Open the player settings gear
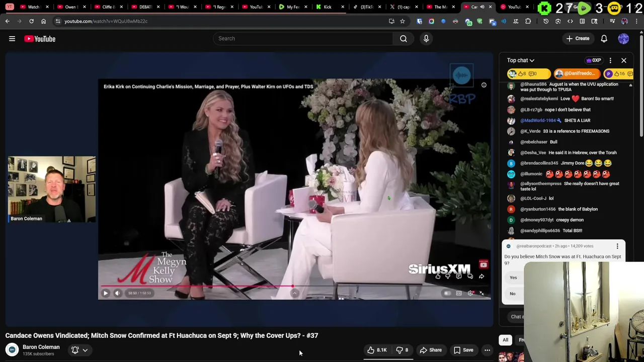Image resolution: width=644 pixels, height=362 pixels. point(470,293)
